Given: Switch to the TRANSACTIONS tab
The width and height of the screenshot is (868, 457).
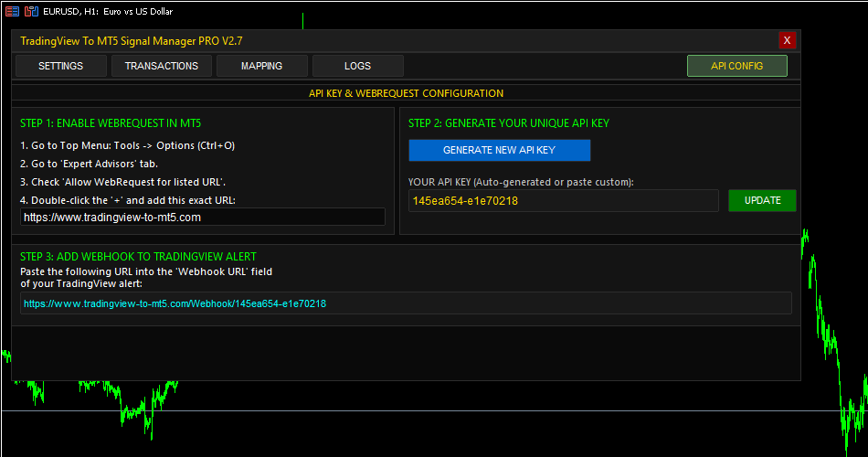Looking at the screenshot, I should (x=162, y=66).
